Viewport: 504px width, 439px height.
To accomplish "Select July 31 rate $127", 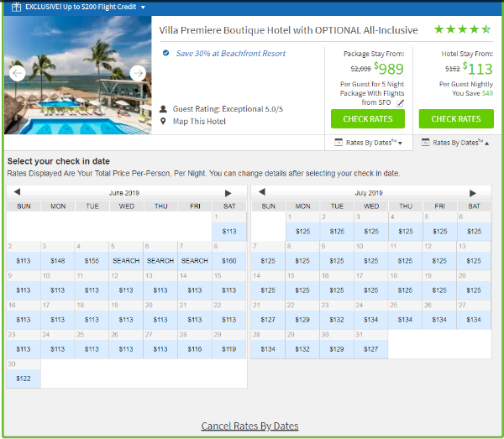I will coord(371,349).
